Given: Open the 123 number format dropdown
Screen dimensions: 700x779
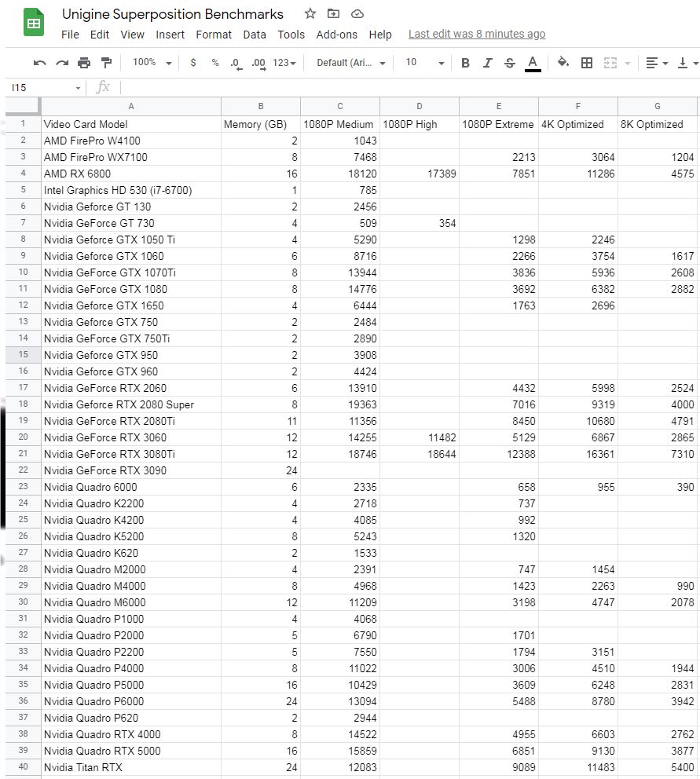Looking at the screenshot, I should tap(284, 63).
